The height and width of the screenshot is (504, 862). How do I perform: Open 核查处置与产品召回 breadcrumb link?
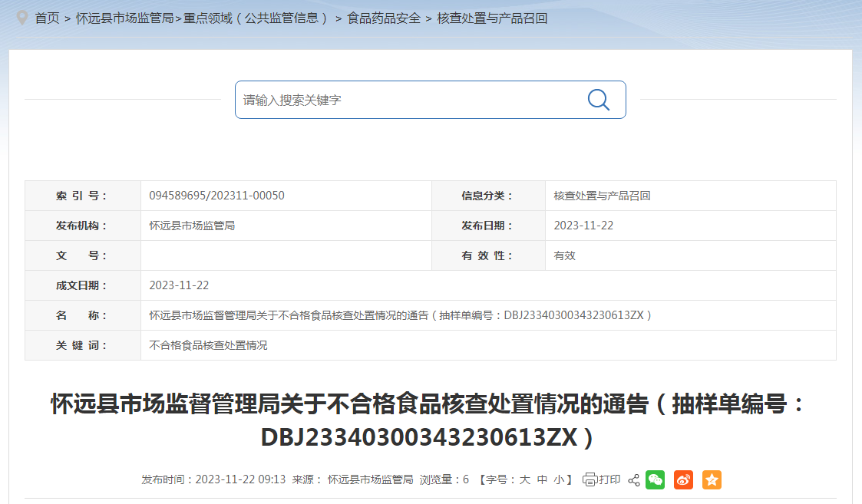[x=492, y=18]
